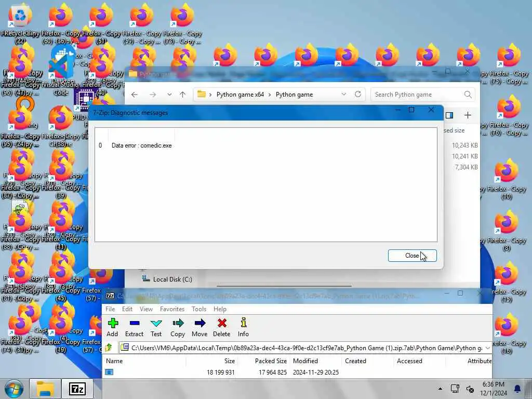Open the Edit menu in 7-Zip
The width and height of the screenshot is (532, 399).
(127, 309)
